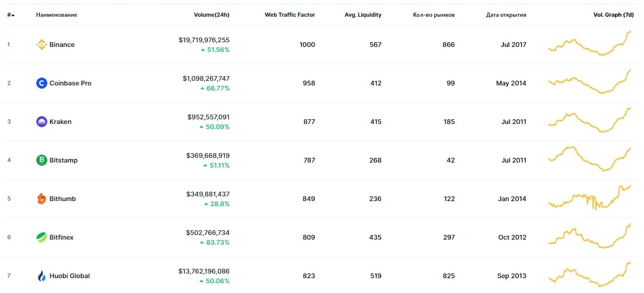
Task: Click the Kraken logo icon
Action: [42, 122]
